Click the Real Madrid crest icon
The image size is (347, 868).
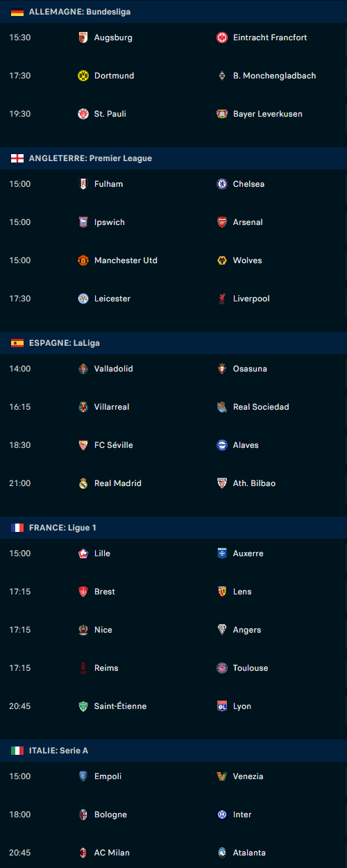point(83,483)
